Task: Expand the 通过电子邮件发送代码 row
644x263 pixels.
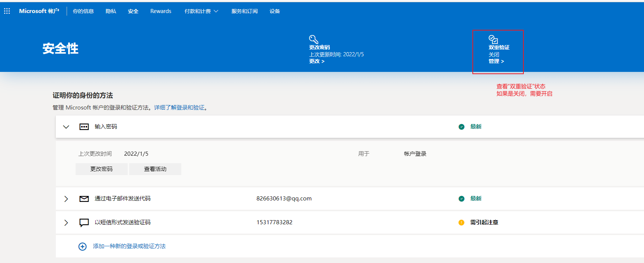Action: pos(66,199)
